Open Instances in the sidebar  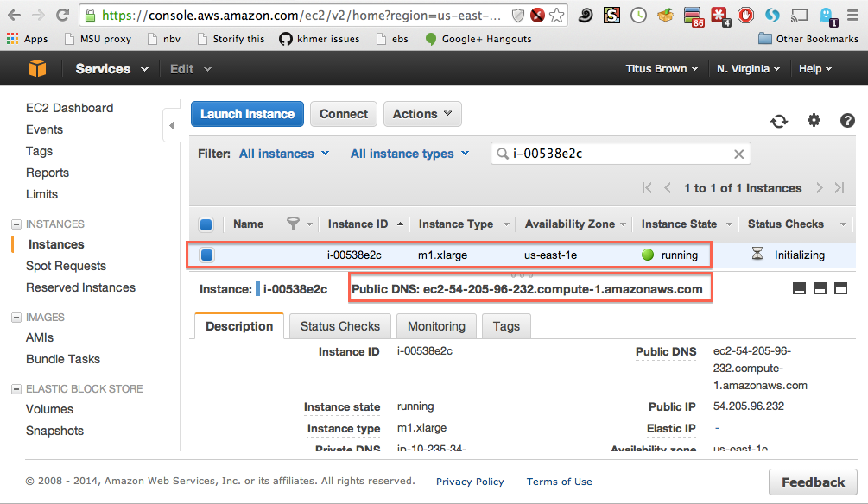(x=56, y=244)
